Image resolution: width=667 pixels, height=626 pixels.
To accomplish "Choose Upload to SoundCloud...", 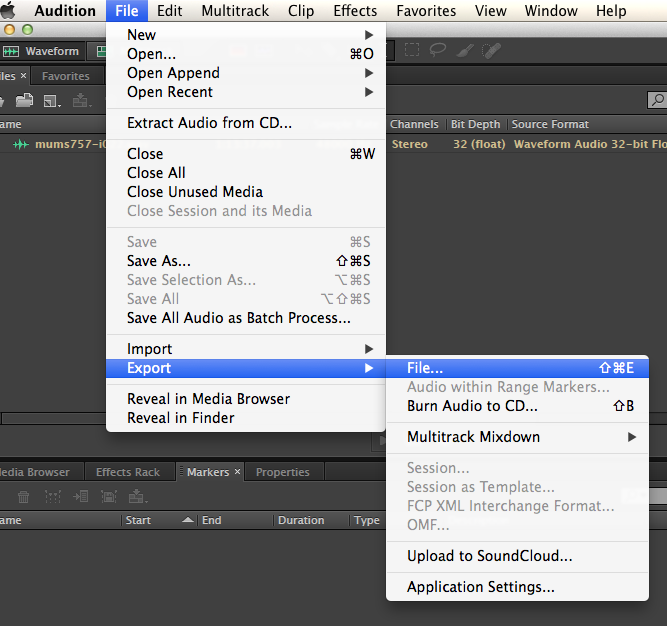I will tap(517, 556).
